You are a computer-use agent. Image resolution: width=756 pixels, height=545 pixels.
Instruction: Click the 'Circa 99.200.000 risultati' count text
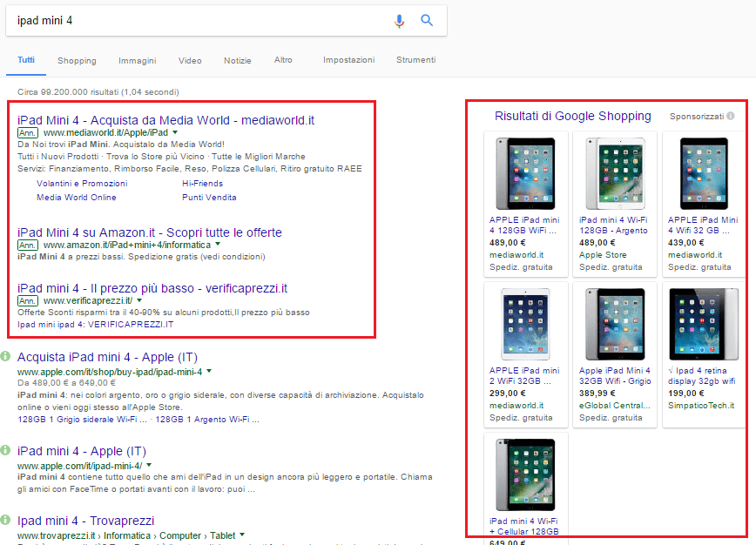point(98,92)
